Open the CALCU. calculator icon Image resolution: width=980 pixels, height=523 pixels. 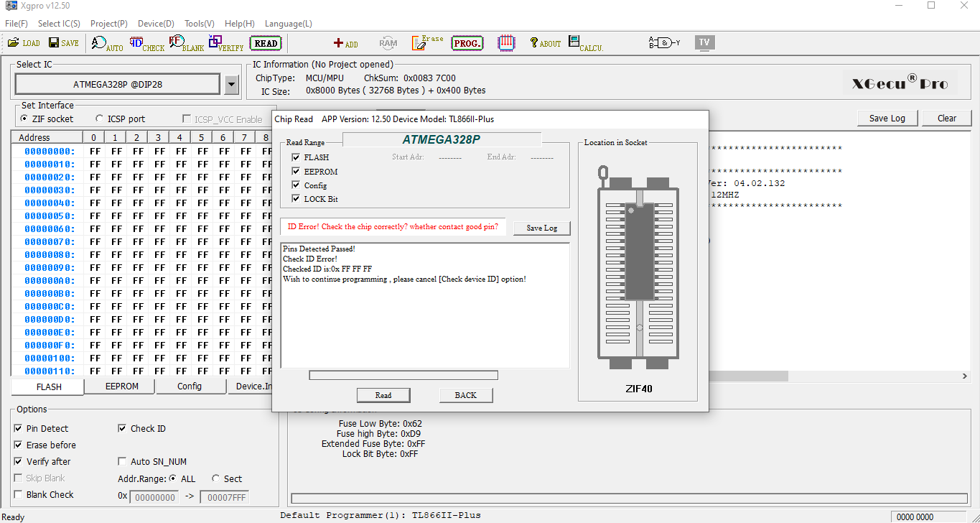[x=585, y=43]
